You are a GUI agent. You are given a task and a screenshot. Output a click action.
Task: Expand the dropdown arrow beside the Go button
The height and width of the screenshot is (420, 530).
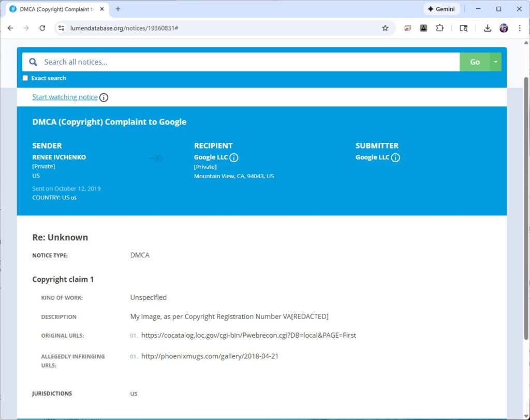[x=496, y=62]
